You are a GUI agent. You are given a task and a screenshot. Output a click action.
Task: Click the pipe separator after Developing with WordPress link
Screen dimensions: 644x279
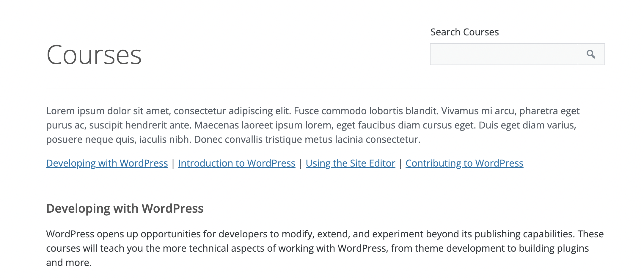point(173,164)
